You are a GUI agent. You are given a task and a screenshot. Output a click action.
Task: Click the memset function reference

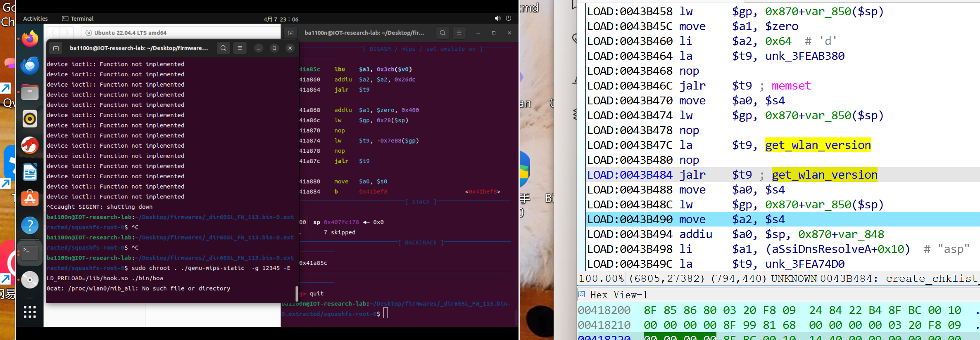[791, 86]
